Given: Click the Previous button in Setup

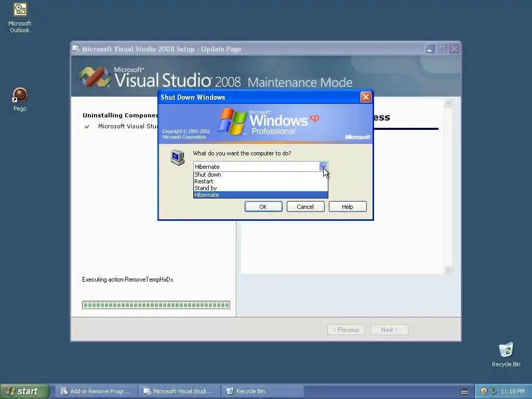Looking at the screenshot, I should coord(346,330).
